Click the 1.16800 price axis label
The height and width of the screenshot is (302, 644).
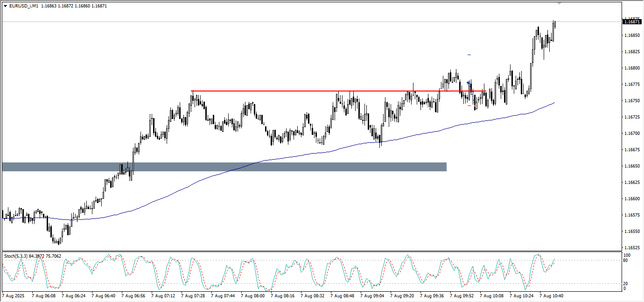[x=631, y=68]
